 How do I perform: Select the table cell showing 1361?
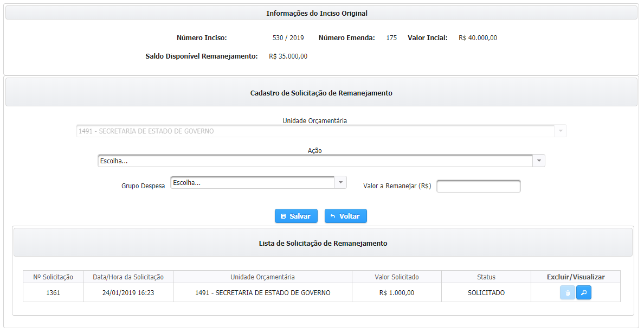tap(53, 293)
